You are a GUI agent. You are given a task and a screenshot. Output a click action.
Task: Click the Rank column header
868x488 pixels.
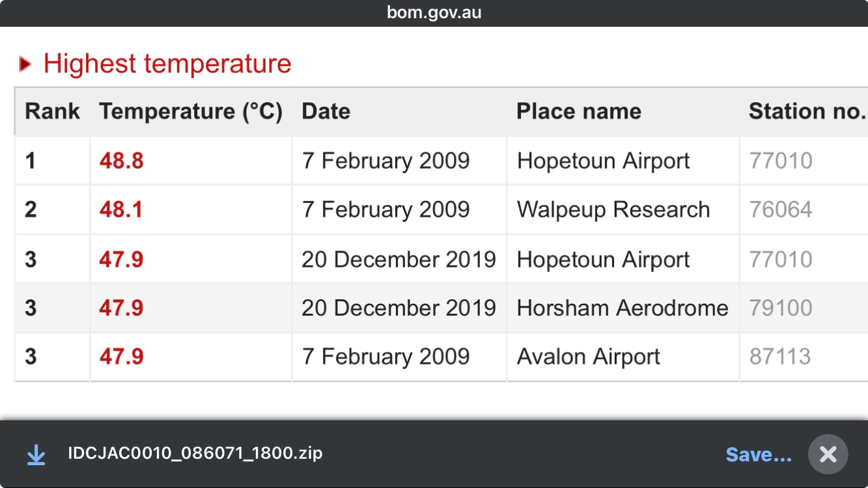(52, 111)
